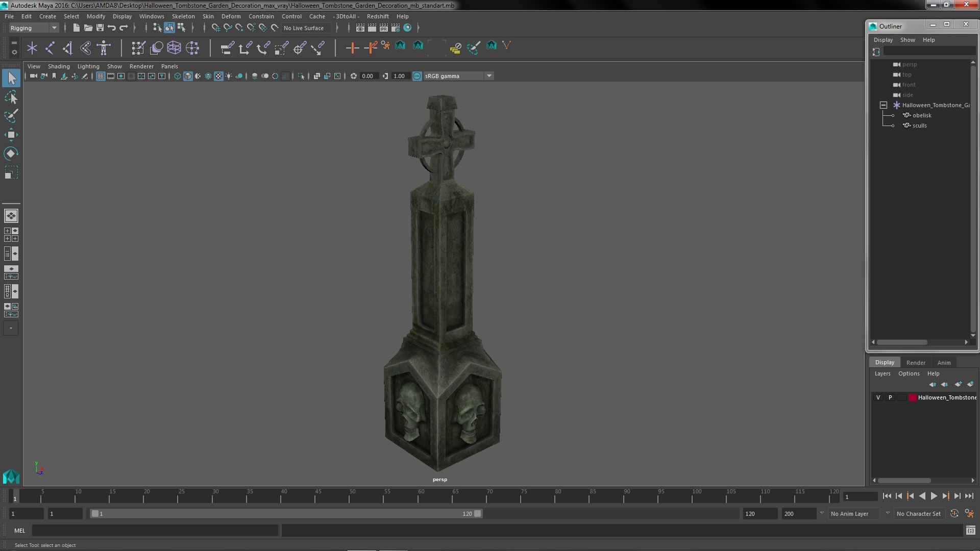Screen dimensions: 980x551
Task: Switch to the Render layer tab
Action: [916, 363]
